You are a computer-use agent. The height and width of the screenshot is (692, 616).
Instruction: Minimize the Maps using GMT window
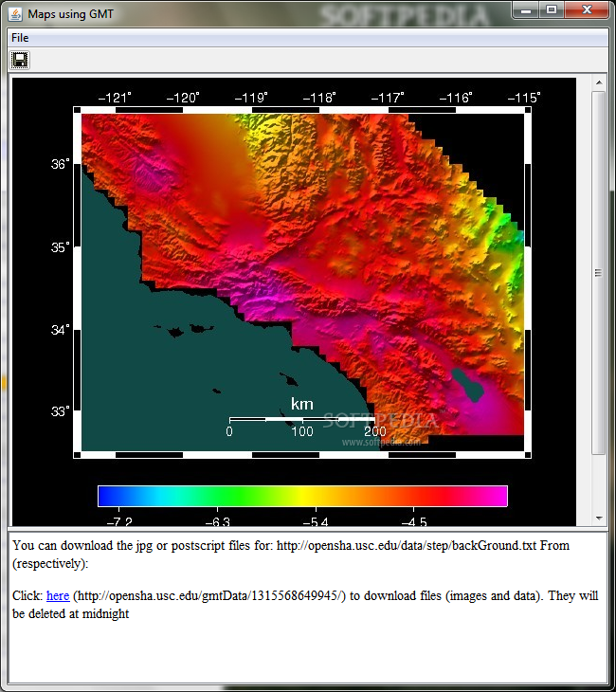[526, 9]
